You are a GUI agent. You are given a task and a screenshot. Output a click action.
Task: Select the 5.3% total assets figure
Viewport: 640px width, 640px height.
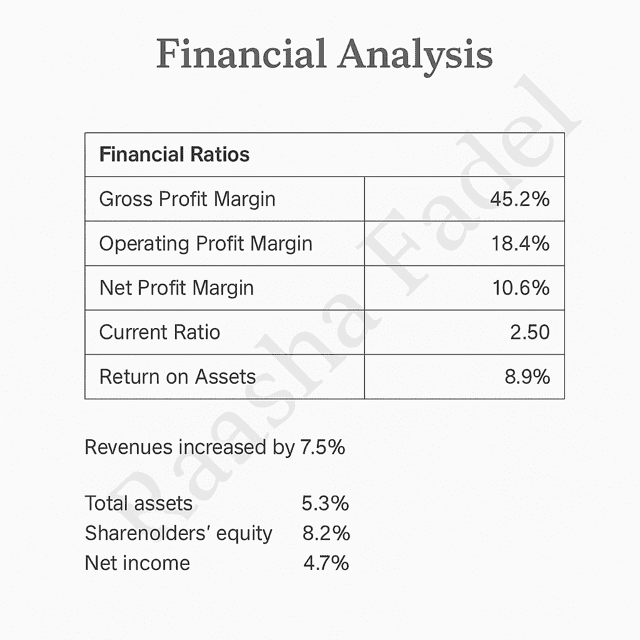tap(325, 503)
